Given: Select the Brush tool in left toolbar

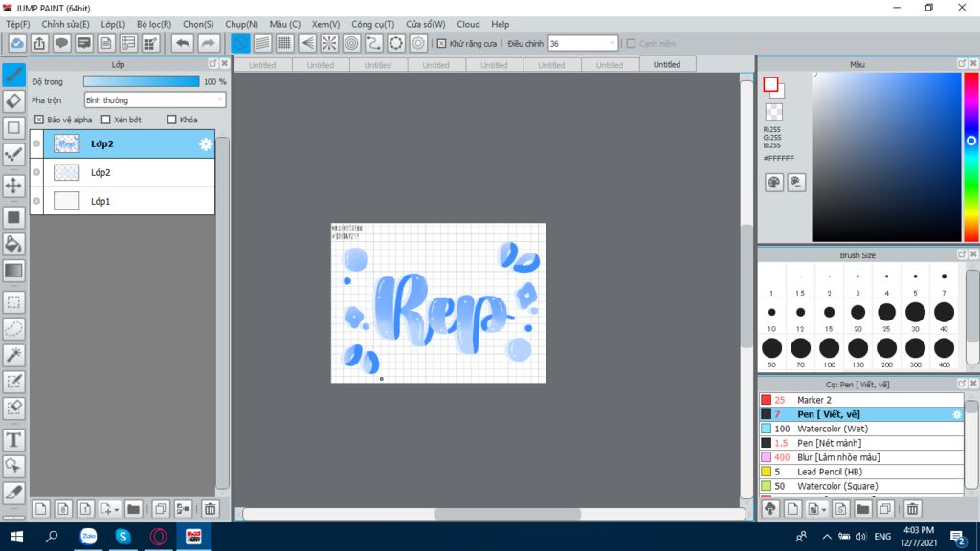Looking at the screenshot, I should (x=13, y=75).
